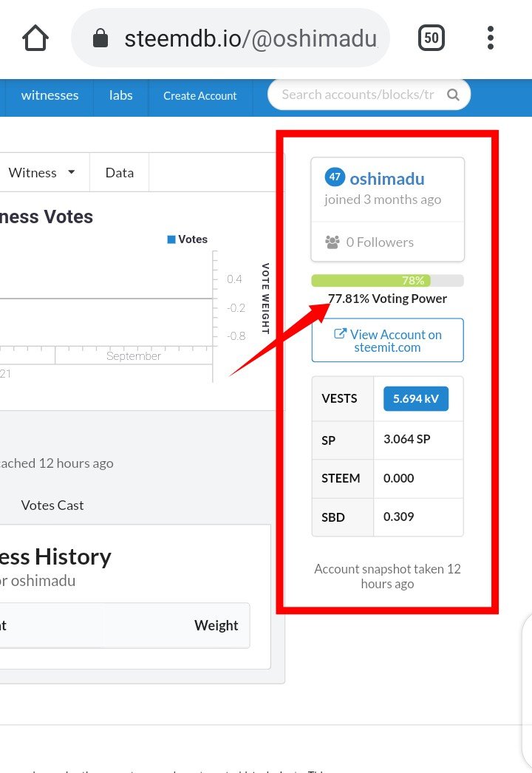Screen dimensions: 532x773
Task: Click the reputation badge showing 47
Action: click(335, 177)
